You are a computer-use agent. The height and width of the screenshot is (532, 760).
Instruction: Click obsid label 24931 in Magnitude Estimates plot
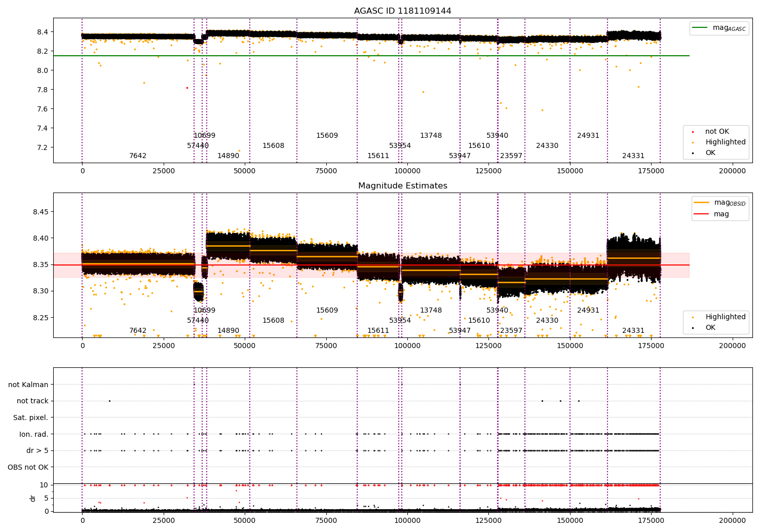(588, 310)
